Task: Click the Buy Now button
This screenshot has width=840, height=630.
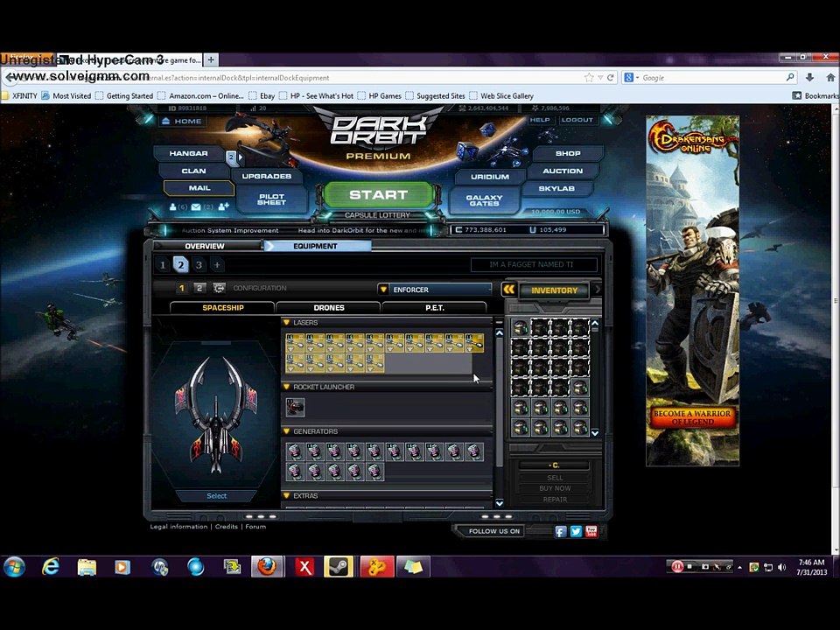Action: (555, 488)
